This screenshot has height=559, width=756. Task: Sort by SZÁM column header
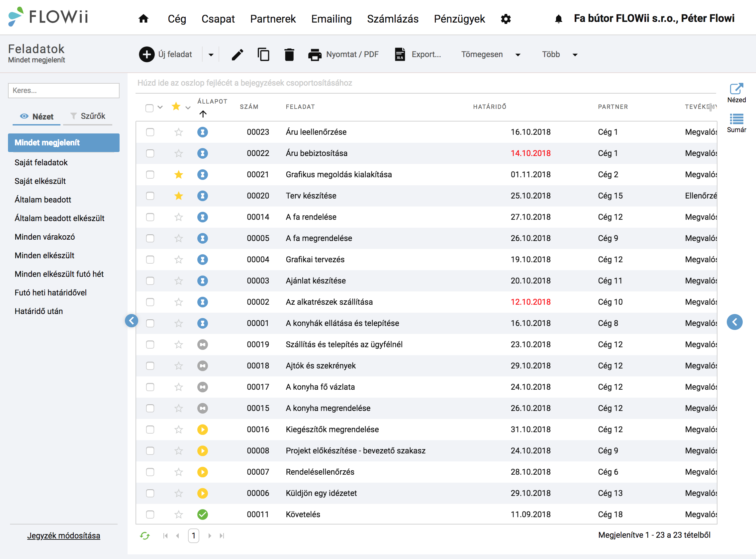point(249,107)
